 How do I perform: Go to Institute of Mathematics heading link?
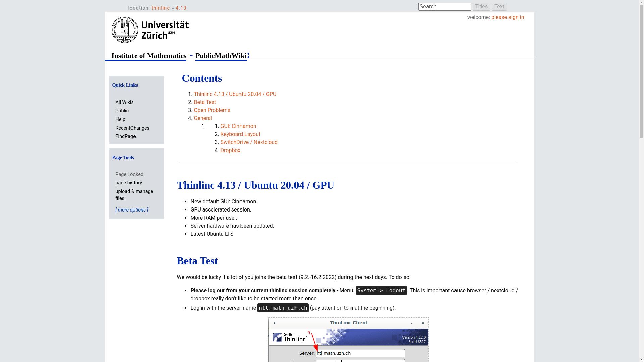(149, 56)
